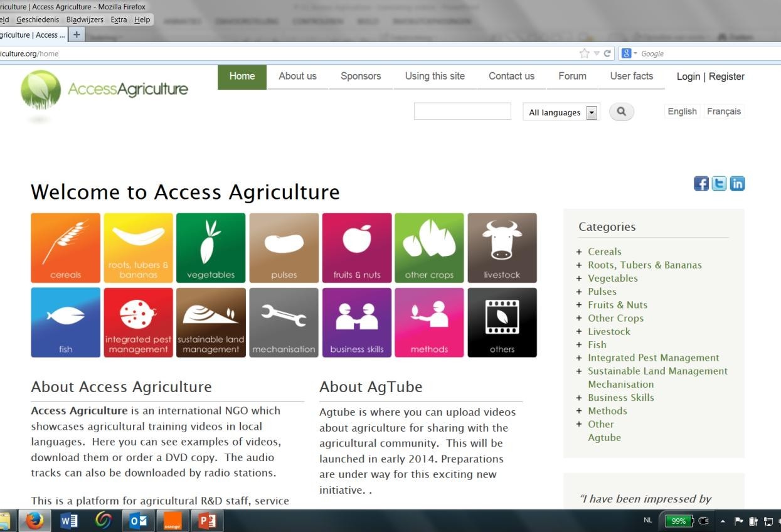Open the Sustainable Land Management link

click(x=657, y=371)
